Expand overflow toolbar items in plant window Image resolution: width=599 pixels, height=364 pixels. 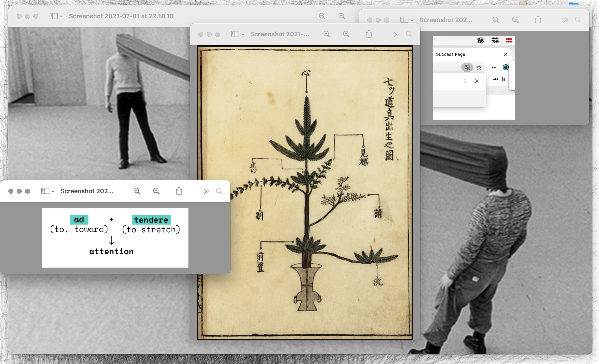point(397,34)
